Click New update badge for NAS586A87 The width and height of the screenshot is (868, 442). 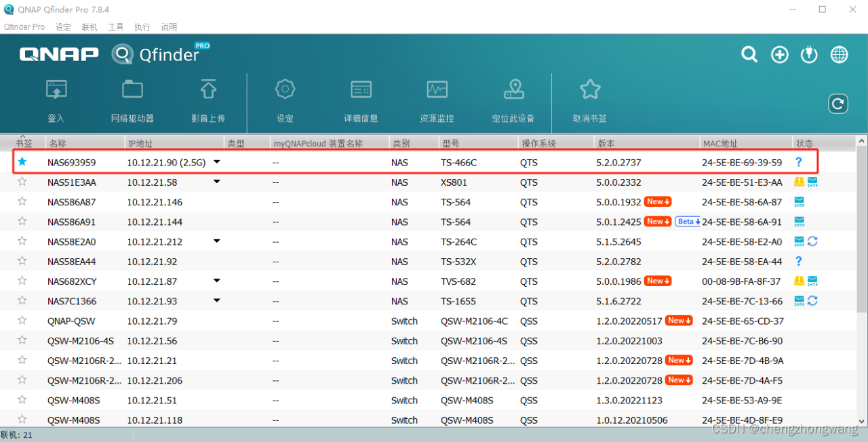tap(658, 202)
